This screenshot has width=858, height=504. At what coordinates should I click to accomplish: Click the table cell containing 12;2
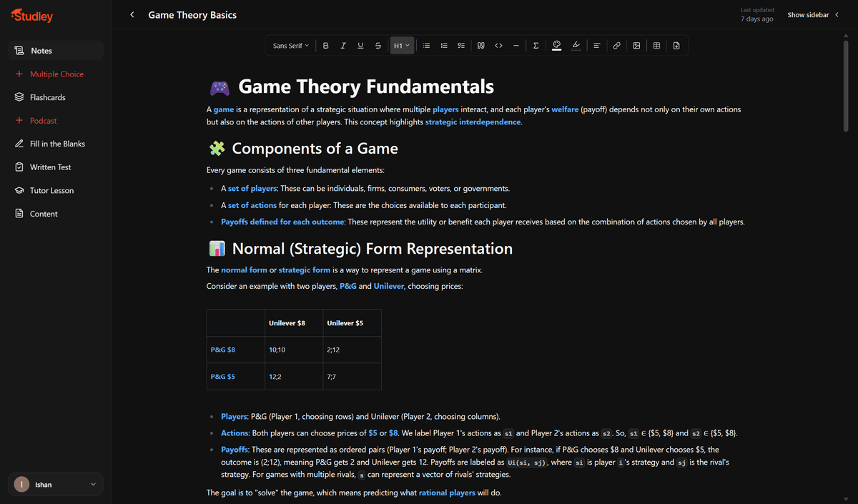click(294, 376)
